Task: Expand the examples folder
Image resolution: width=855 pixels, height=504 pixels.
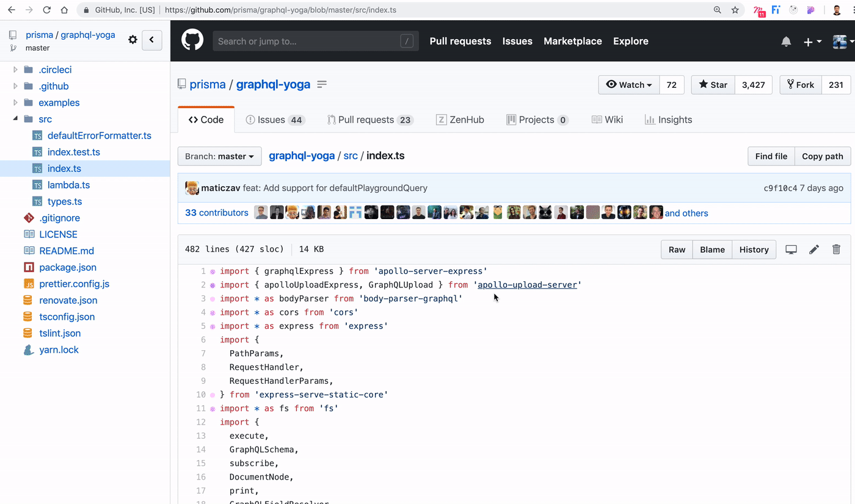Action: pos(16,103)
